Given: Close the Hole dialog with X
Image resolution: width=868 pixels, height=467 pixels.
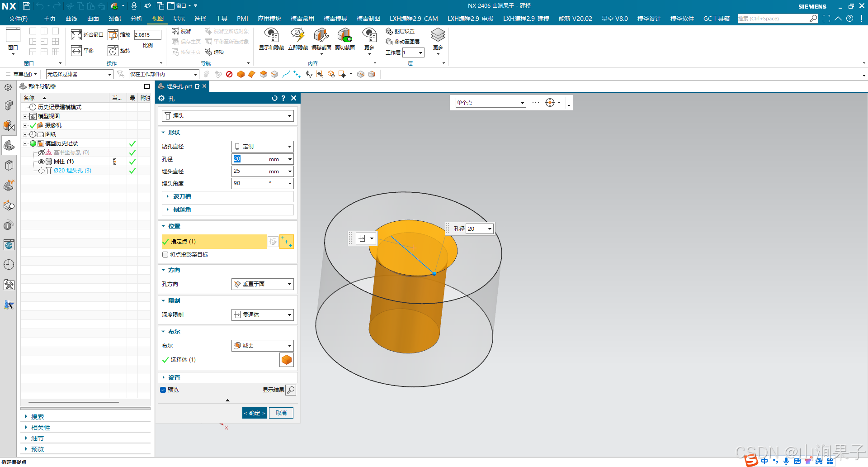Looking at the screenshot, I should (294, 98).
